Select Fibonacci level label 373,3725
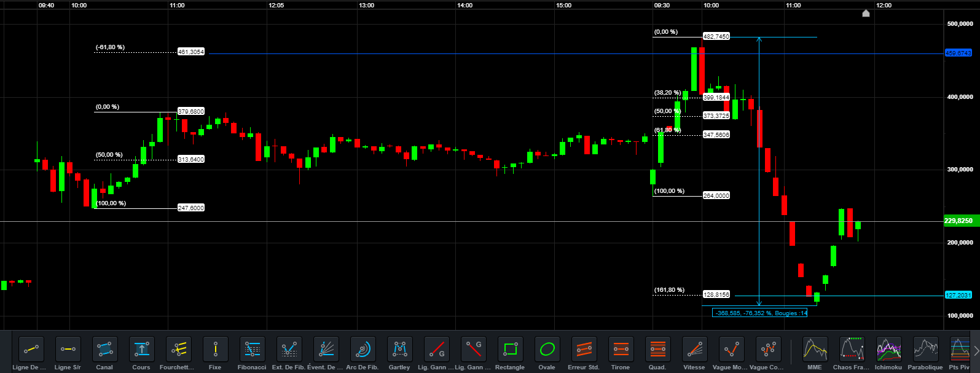 click(716, 116)
